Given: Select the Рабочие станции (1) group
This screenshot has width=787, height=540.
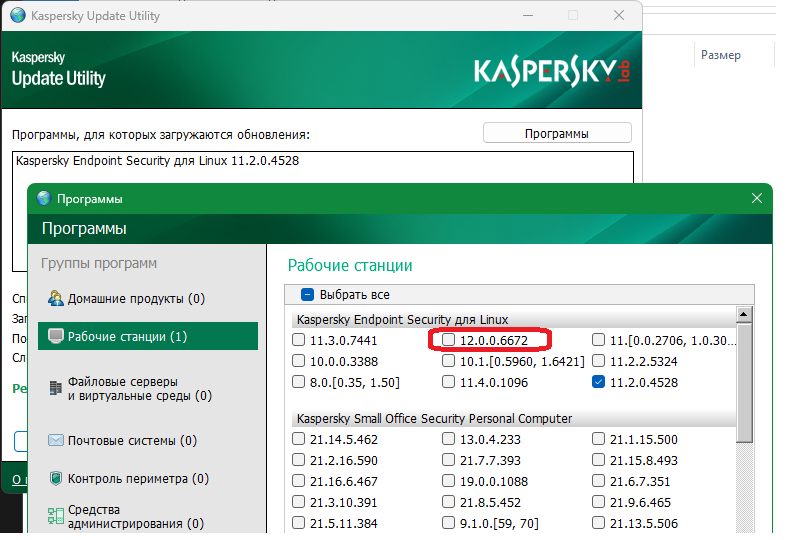Looking at the screenshot, I should (148, 336).
